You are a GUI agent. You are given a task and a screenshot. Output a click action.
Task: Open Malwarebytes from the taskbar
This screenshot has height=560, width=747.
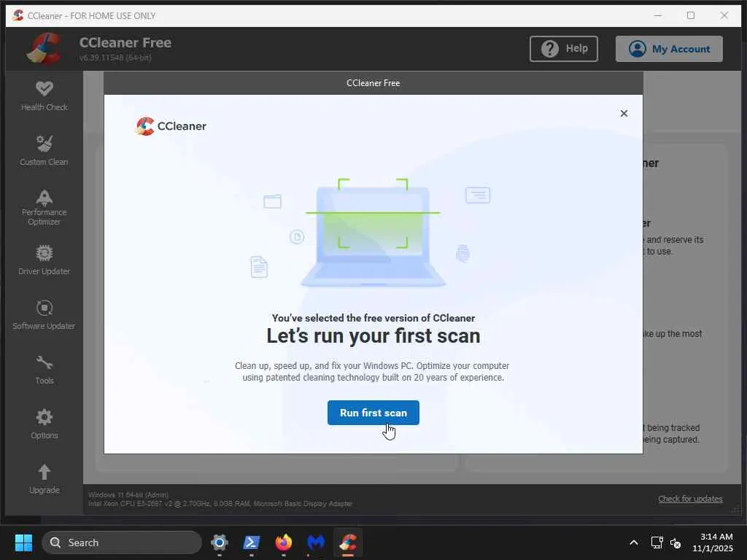click(x=315, y=542)
